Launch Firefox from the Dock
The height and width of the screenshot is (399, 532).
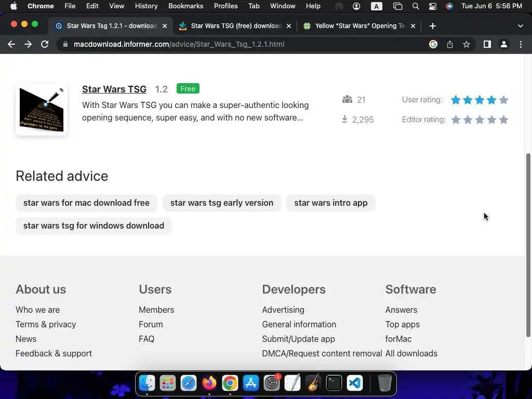(x=209, y=383)
